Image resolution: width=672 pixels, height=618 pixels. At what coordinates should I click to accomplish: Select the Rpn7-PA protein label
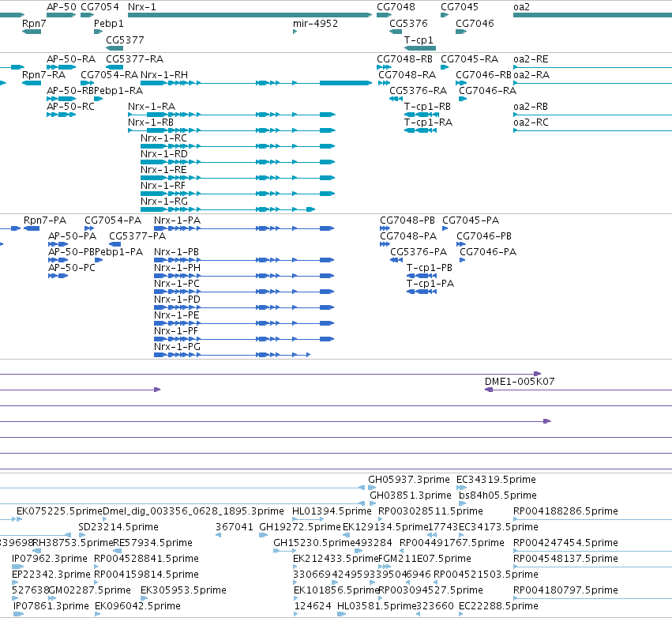click(45, 220)
